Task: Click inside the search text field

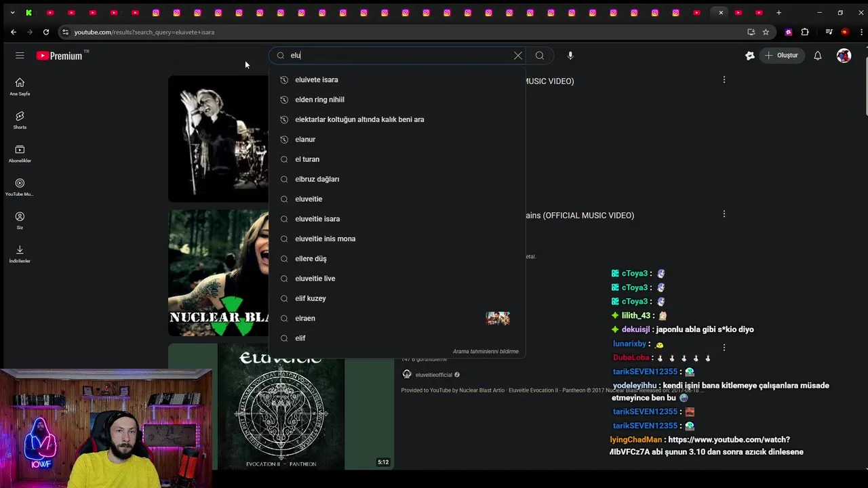Action: point(399,56)
